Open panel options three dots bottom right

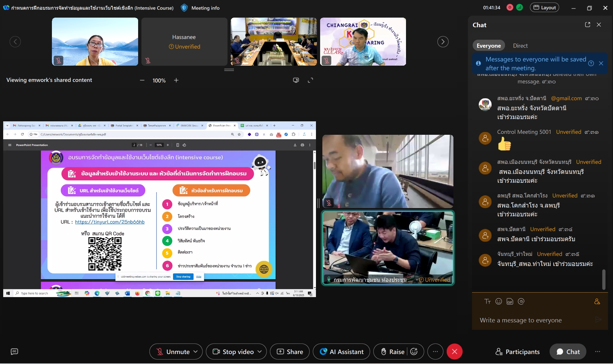coord(598,352)
